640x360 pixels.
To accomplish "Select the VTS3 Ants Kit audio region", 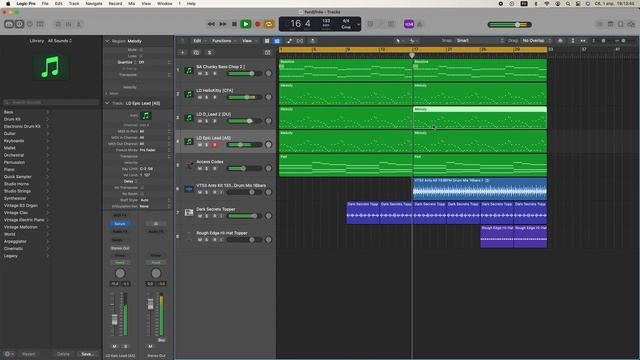I will tap(480, 189).
